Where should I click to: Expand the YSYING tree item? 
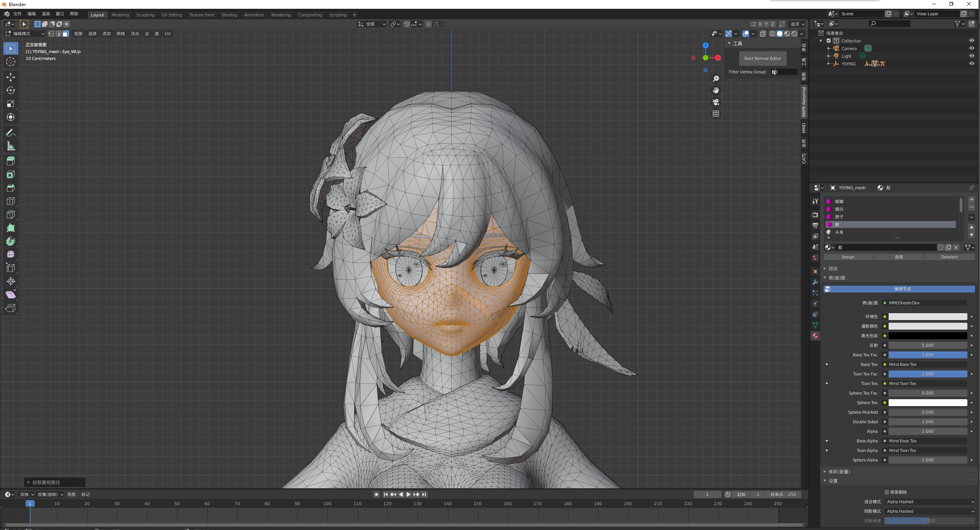(828, 64)
